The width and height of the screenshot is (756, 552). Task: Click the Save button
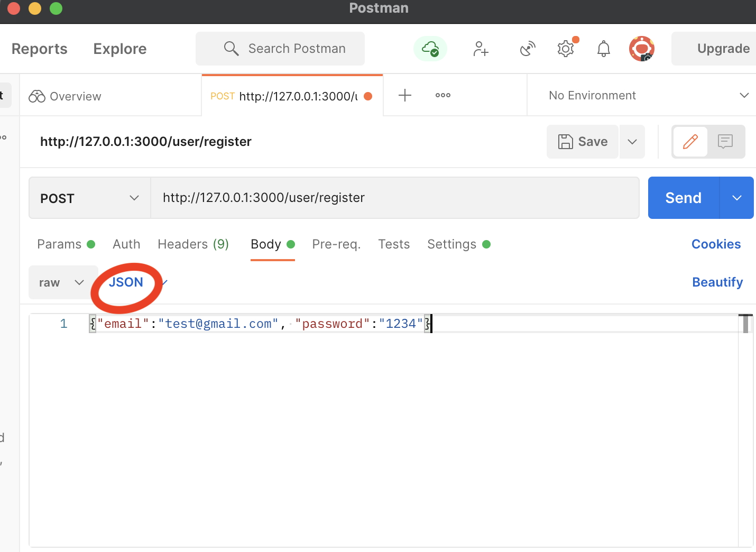click(x=583, y=142)
